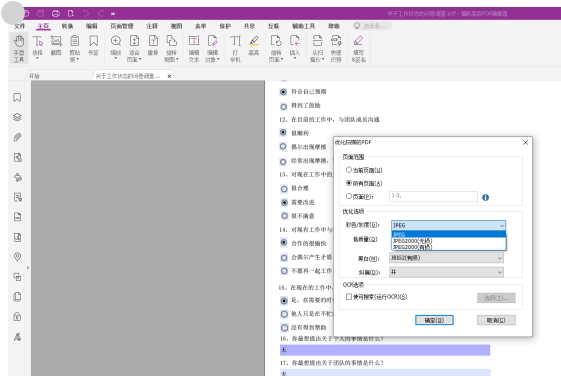The height and width of the screenshot is (376, 561).
Task: Expand the Color/Grayscale (彩色/灰度) JPEG combo box
Action: tap(448, 225)
